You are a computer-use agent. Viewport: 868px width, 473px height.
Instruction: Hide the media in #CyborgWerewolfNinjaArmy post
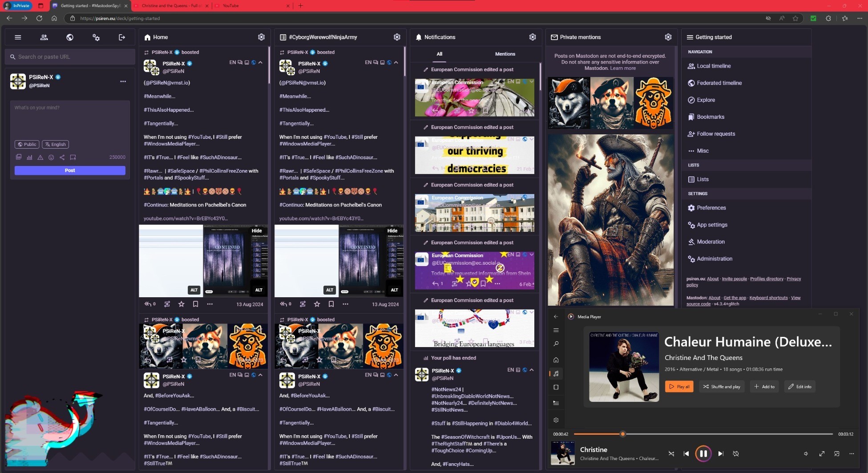392,230
